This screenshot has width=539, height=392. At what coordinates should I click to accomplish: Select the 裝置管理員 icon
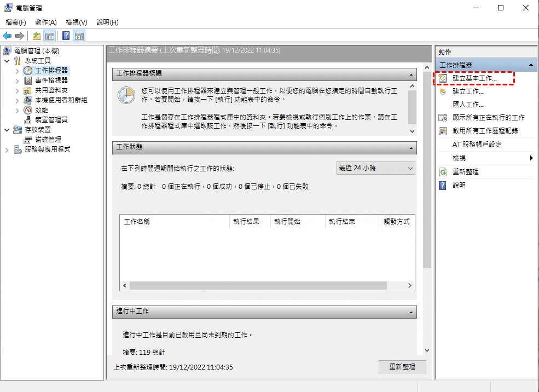(28, 120)
